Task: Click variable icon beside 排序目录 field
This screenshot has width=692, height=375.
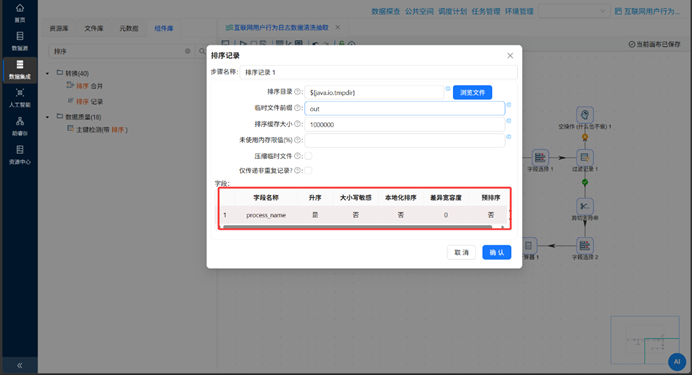Action: click(448, 89)
